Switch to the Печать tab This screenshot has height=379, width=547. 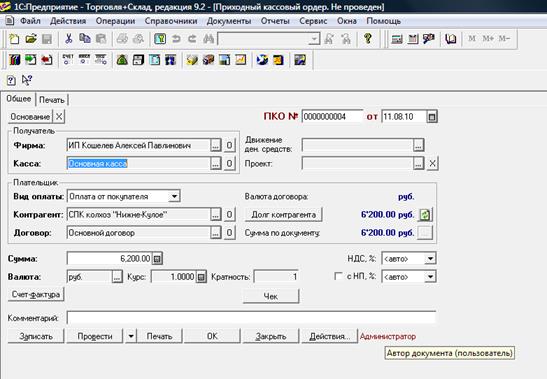(52, 100)
